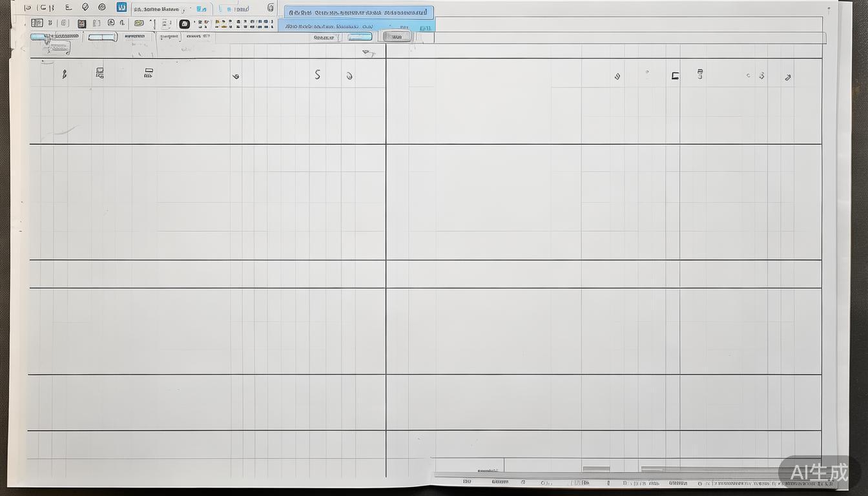Click the square bracket icon in right table header
This screenshot has height=496, width=868.
pyautogui.click(x=675, y=76)
